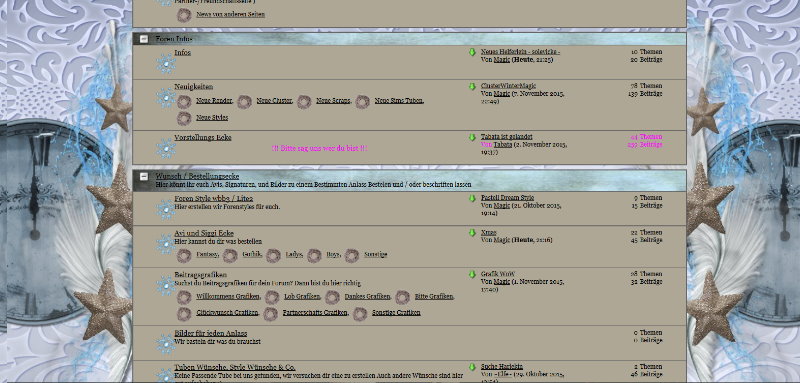Jump to latest Vorstellungs Ecke post arrow
This screenshot has height=383, width=800.
coord(472,137)
